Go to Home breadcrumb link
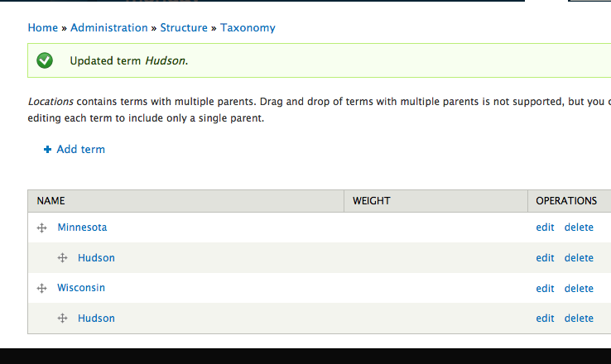 point(43,27)
